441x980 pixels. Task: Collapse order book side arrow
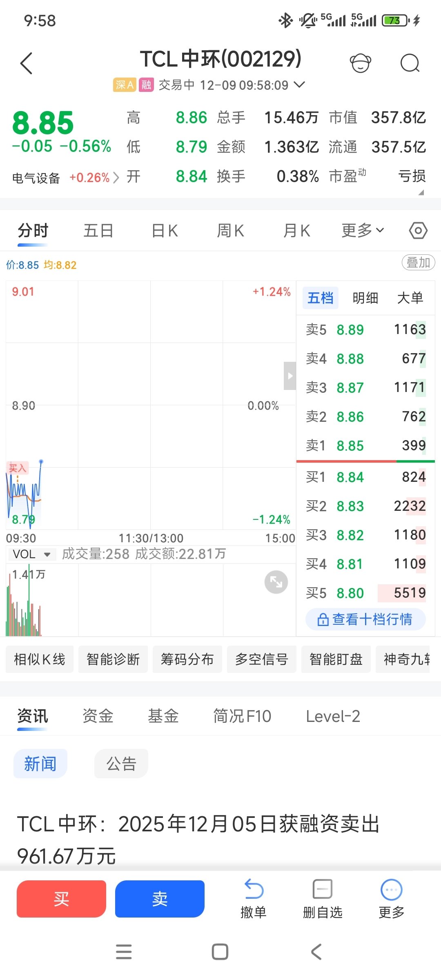coord(290,376)
